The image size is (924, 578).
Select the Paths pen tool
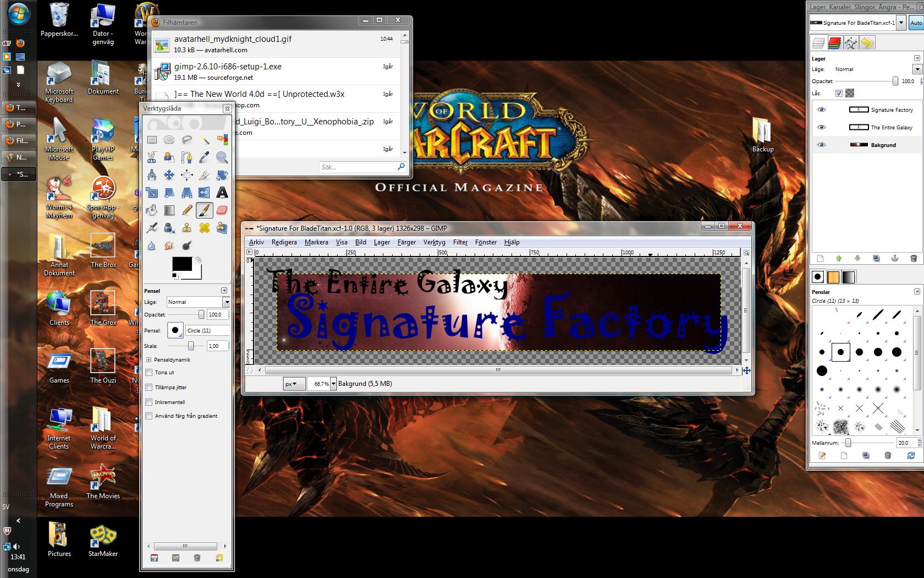pos(187,157)
